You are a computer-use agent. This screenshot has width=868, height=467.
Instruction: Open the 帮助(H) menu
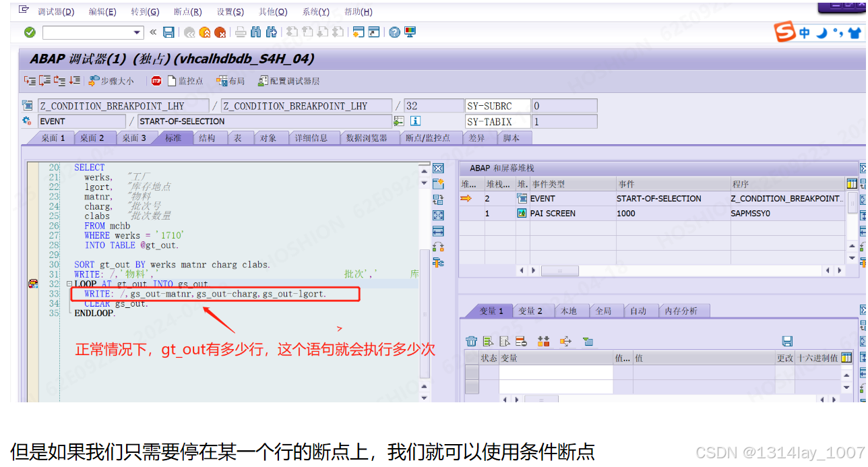click(359, 12)
